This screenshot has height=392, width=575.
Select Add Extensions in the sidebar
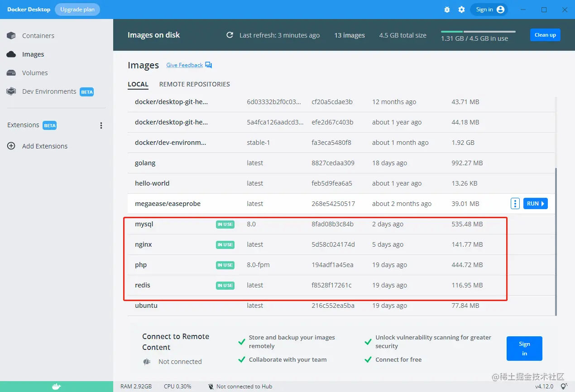[45, 146]
